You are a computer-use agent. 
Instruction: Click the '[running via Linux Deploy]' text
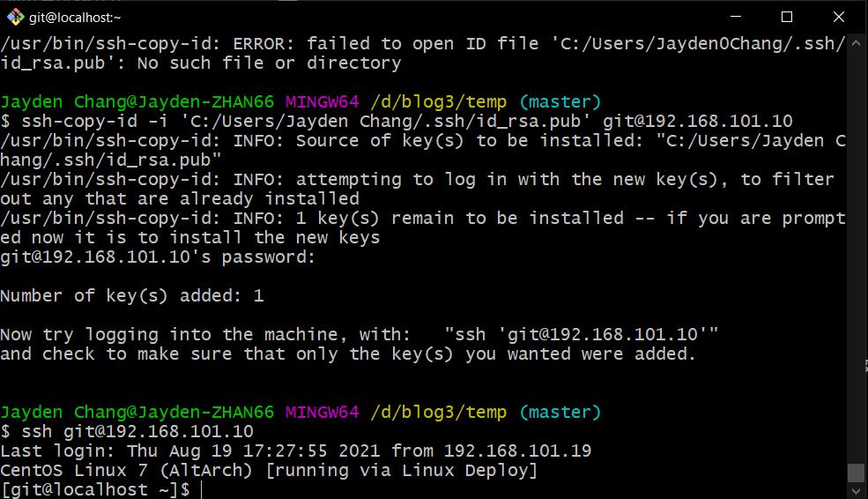pyautogui.click(x=401, y=470)
